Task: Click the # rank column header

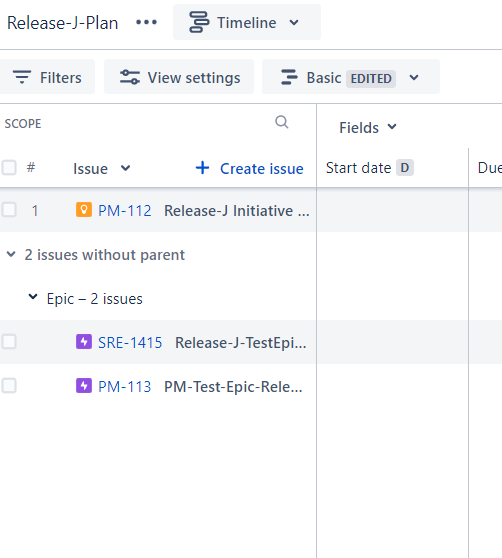Action: coord(31,167)
